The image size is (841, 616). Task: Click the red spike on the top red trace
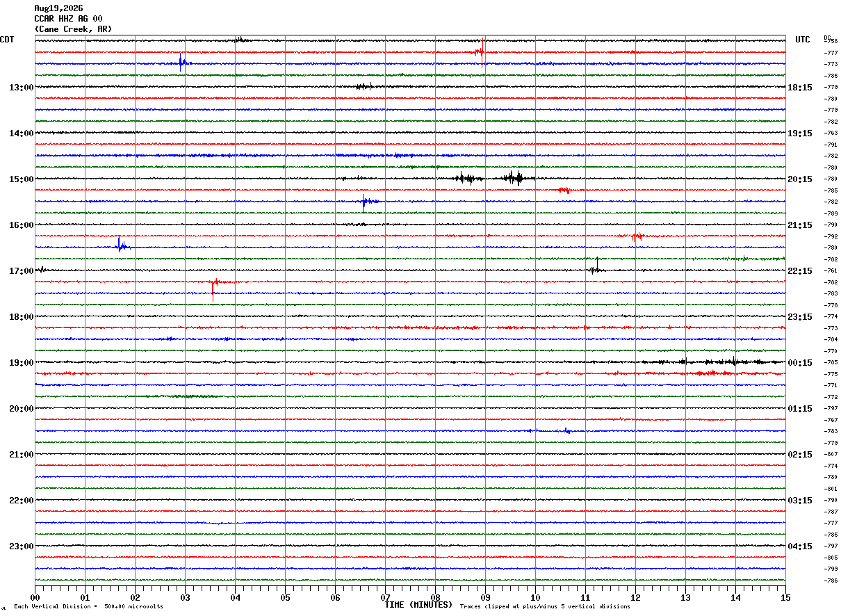coord(482,50)
